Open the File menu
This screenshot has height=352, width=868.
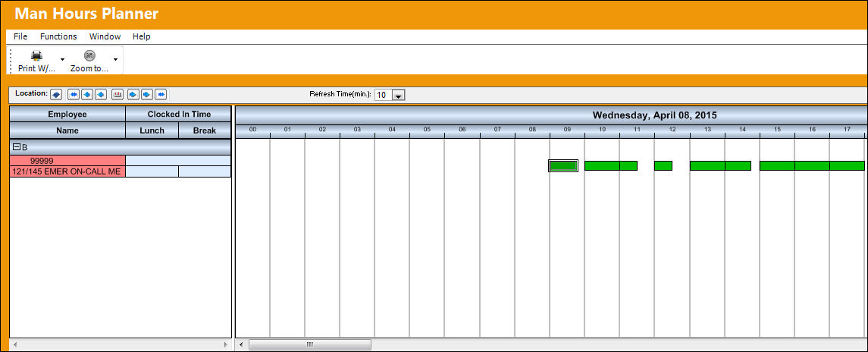20,36
